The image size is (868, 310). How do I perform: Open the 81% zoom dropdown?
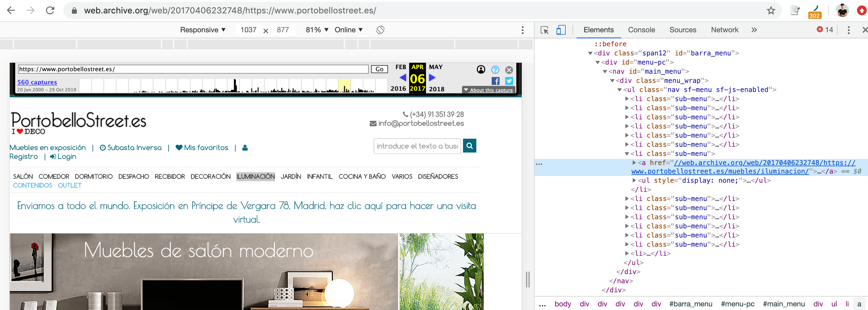pos(317,30)
